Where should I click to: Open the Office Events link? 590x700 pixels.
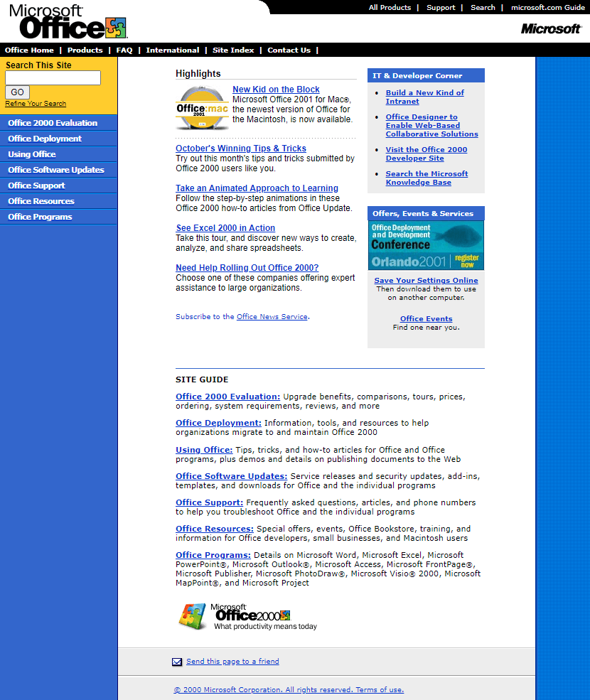click(x=426, y=319)
